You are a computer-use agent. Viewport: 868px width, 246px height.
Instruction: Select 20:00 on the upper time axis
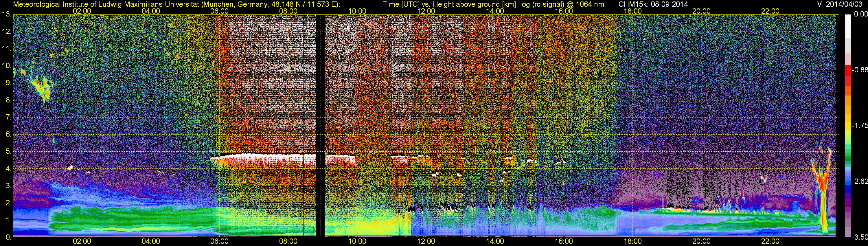(702, 11)
